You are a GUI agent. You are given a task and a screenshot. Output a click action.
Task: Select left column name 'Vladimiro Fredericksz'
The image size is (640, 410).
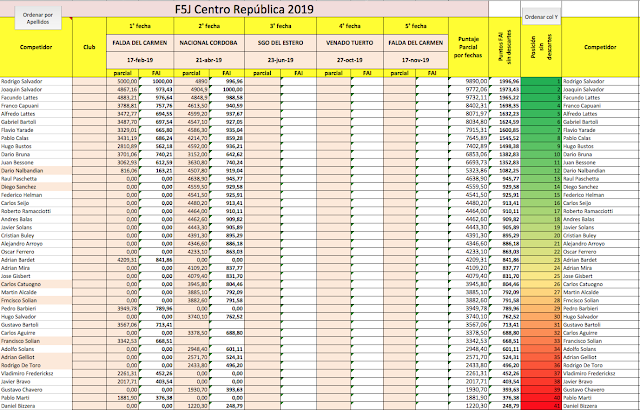coord(27,373)
